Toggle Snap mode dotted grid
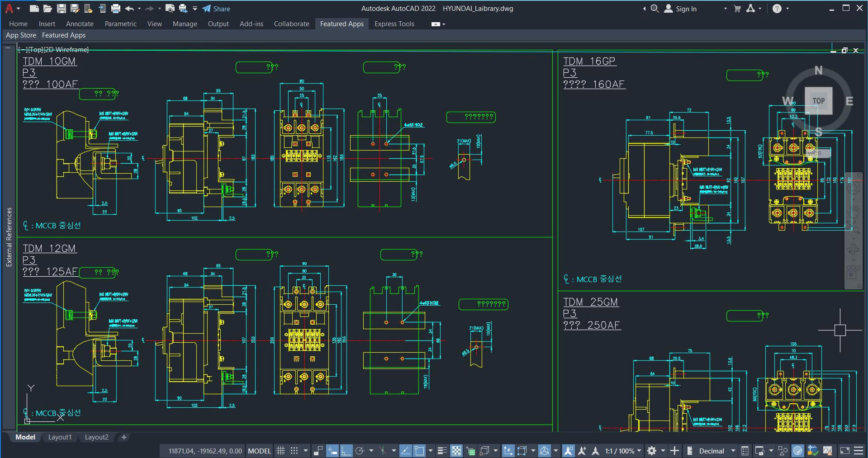 (294, 451)
